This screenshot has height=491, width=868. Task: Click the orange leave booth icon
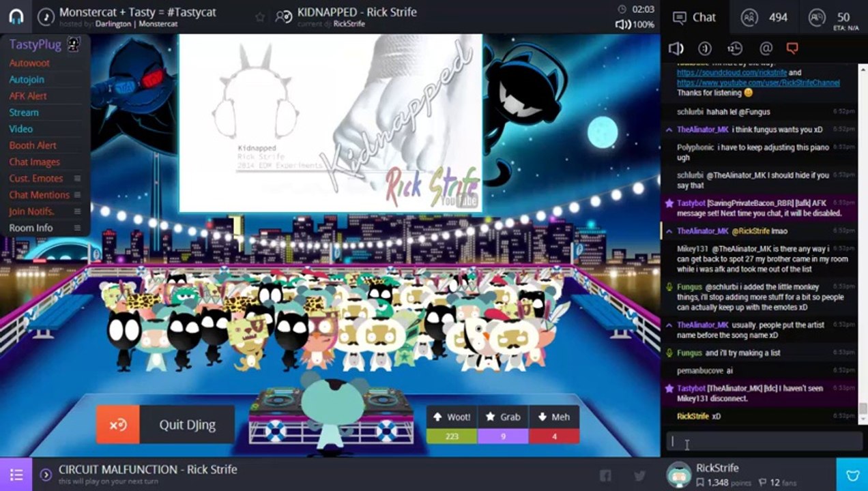118,425
